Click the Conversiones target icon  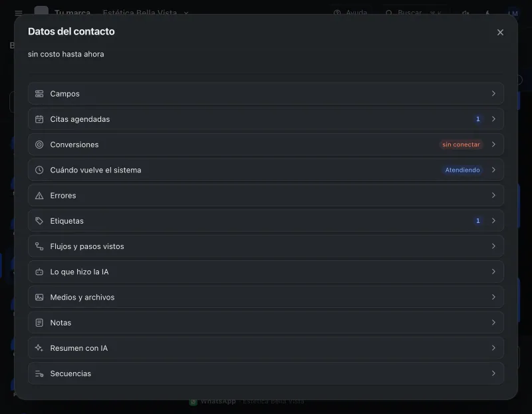coord(39,144)
